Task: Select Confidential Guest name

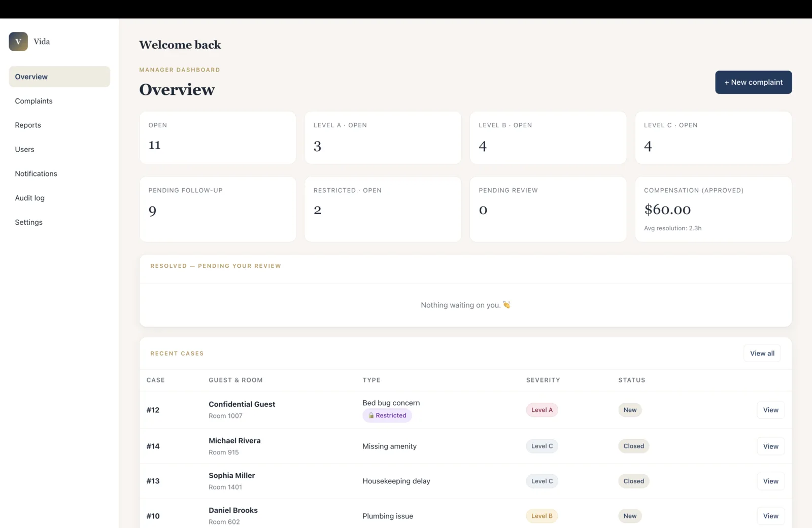Action: pos(242,404)
